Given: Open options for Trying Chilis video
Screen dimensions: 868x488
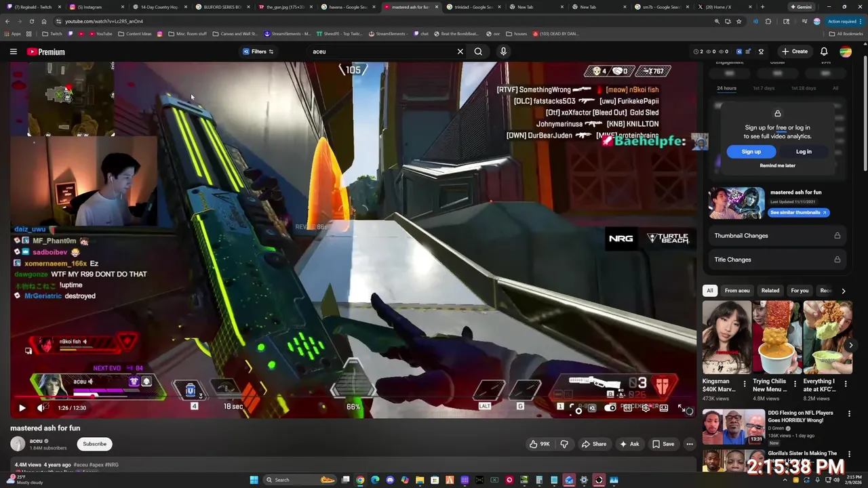Looking at the screenshot, I should [795, 384].
